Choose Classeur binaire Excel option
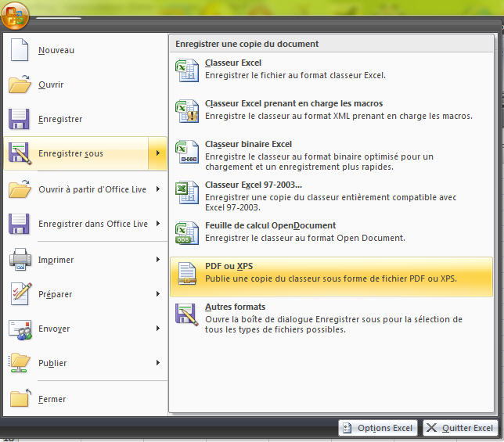 (x=331, y=154)
